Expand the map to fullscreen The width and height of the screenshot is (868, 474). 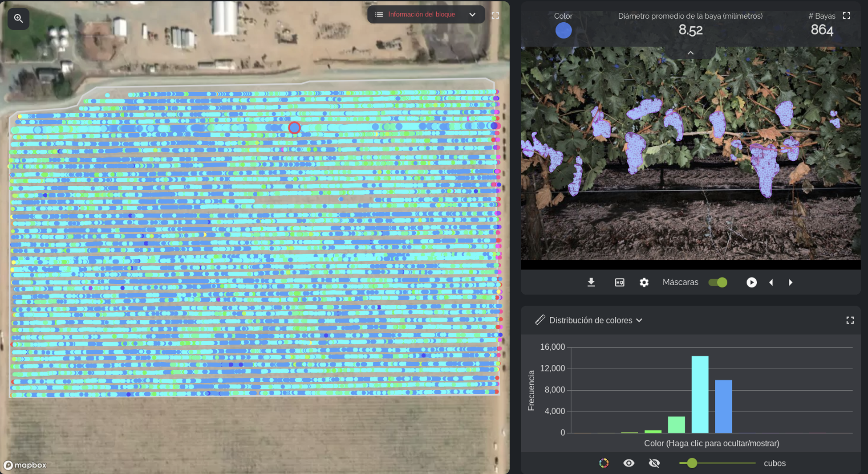pos(495,16)
